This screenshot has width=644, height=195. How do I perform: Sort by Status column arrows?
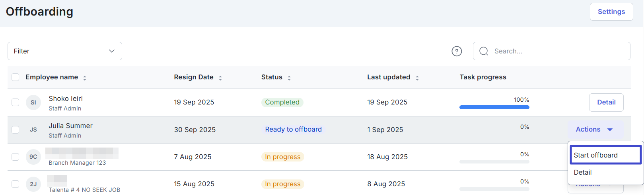click(x=289, y=78)
